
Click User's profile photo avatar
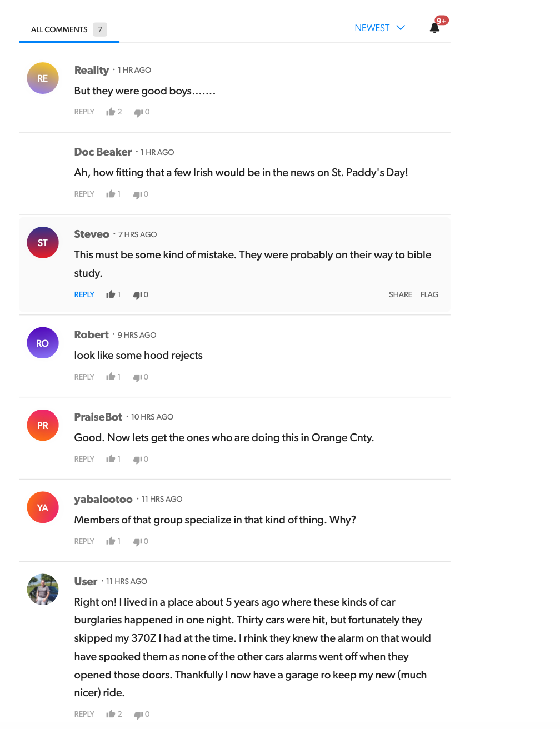43,589
